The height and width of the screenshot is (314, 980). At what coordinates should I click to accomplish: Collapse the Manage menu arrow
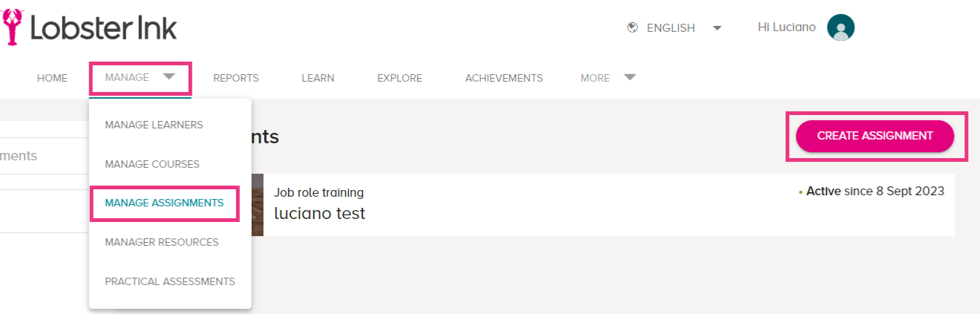(169, 76)
